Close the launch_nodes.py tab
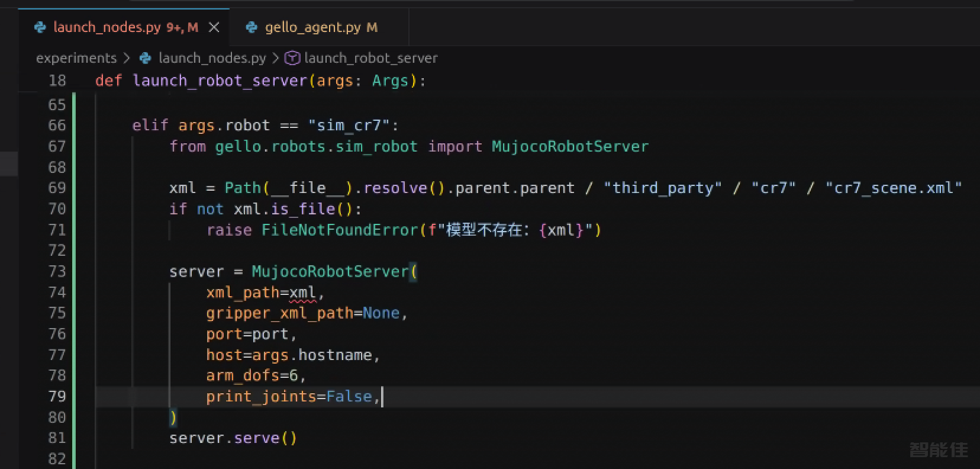This screenshot has height=469, width=980. tap(214, 27)
